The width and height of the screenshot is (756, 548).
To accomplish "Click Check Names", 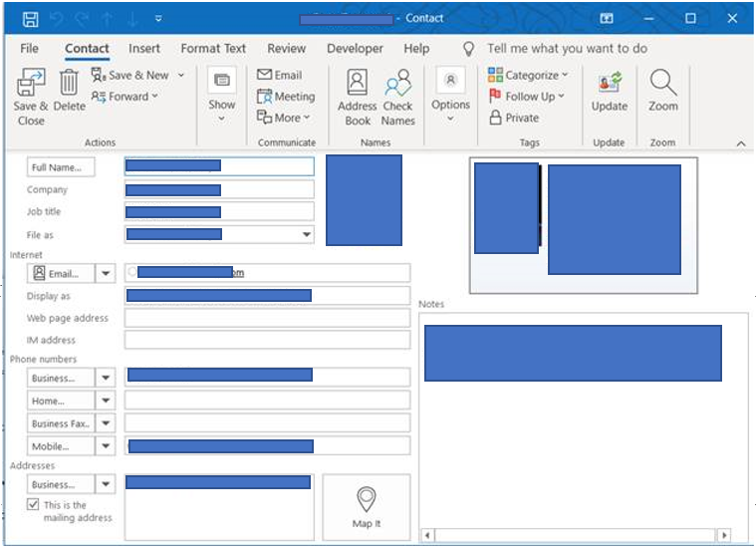I will (x=397, y=97).
